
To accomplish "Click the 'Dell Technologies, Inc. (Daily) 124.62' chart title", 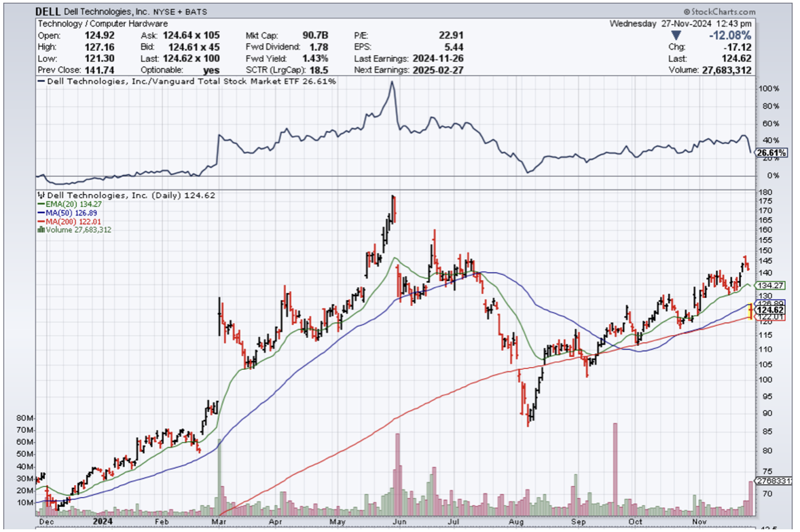I will pos(131,195).
